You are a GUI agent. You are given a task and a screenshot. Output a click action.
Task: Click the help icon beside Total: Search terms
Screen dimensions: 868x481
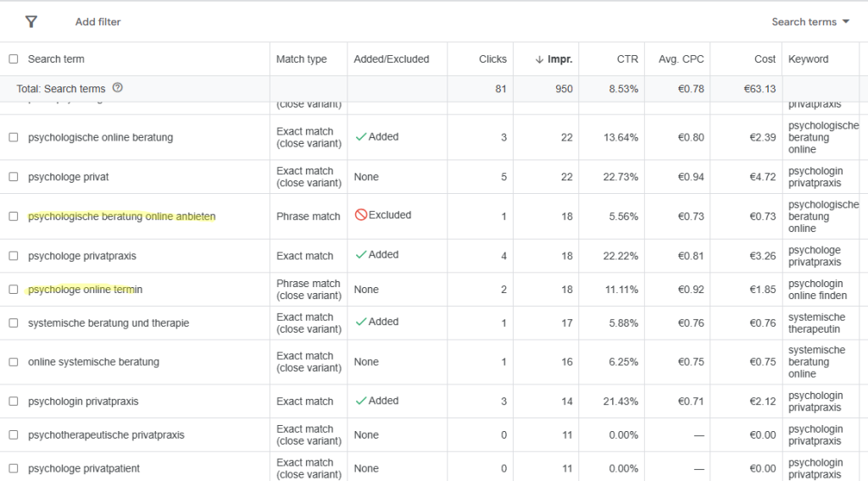[117, 88]
